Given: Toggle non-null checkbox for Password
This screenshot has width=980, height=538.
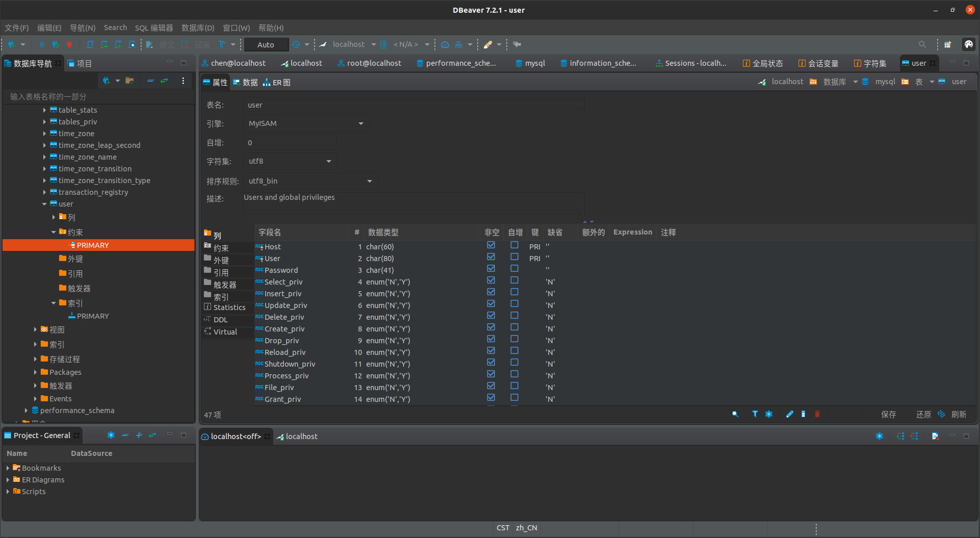Looking at the screenshot, I should [x=491, y=269].
